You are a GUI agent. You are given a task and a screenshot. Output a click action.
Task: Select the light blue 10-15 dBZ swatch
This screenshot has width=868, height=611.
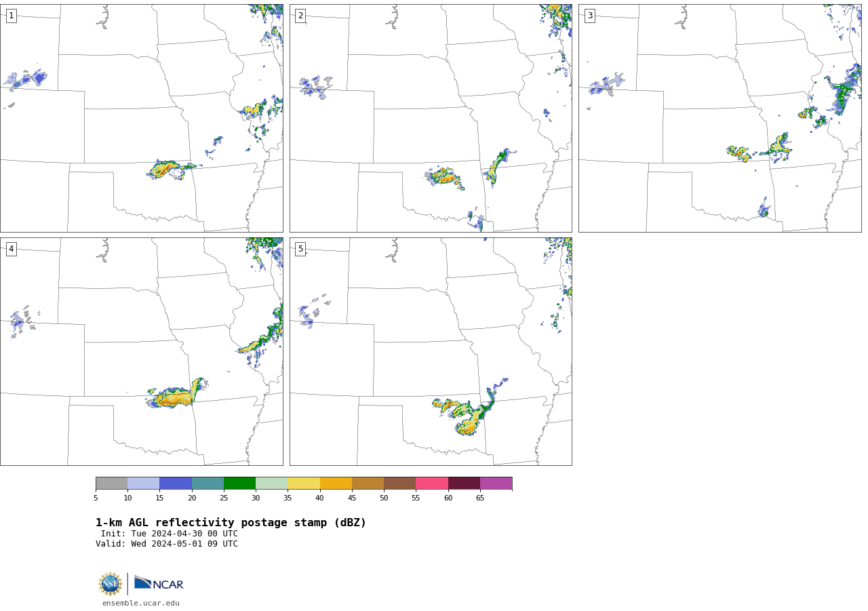pos(143,484)
